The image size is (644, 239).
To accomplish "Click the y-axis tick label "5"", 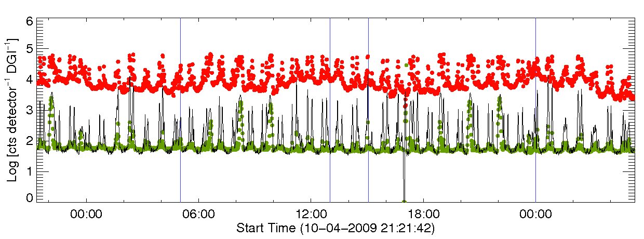I will pyautogui.click(x=30, y=51).
